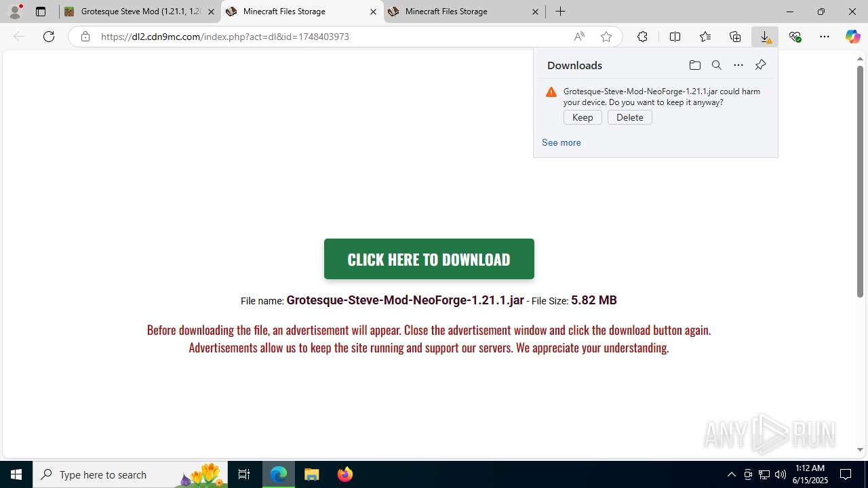The width and height of the screenshot is (868, 488).
Task: View site information lock icon
Action: (85, 37)
